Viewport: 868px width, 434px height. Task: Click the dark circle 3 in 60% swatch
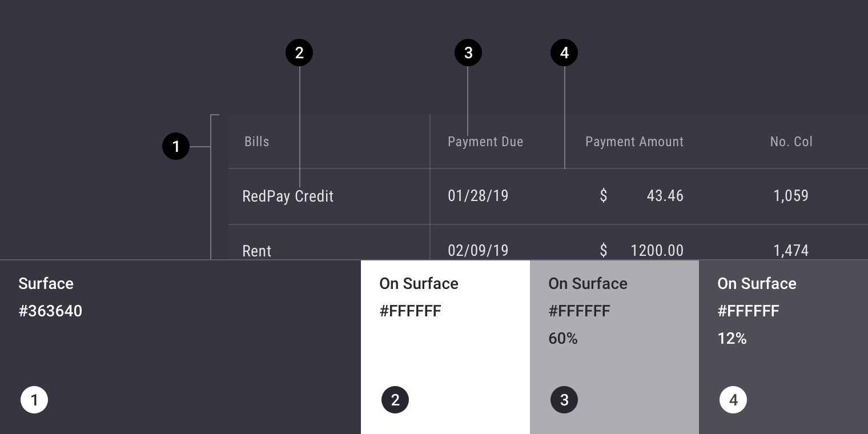(x=564, y=400)
